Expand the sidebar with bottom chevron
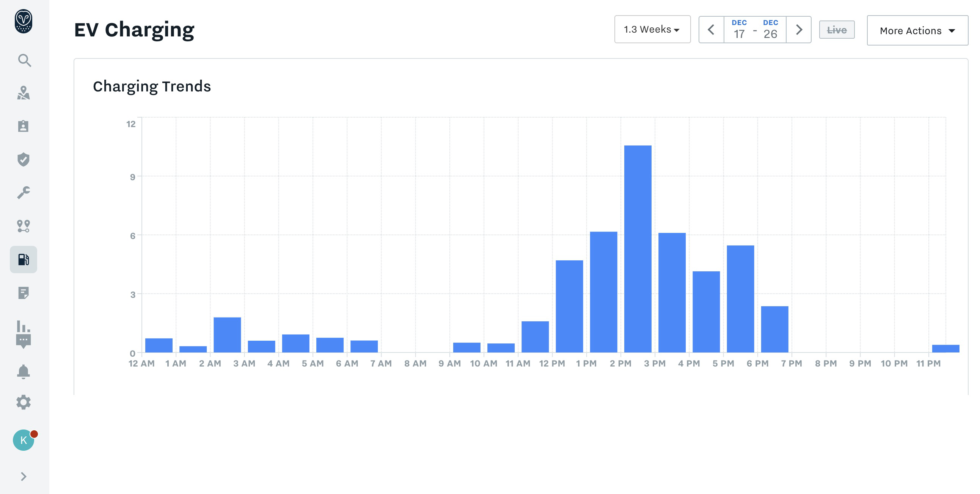The height and width of the screenshot is (494, 980). pyautogui.click(x=24, y=476)
